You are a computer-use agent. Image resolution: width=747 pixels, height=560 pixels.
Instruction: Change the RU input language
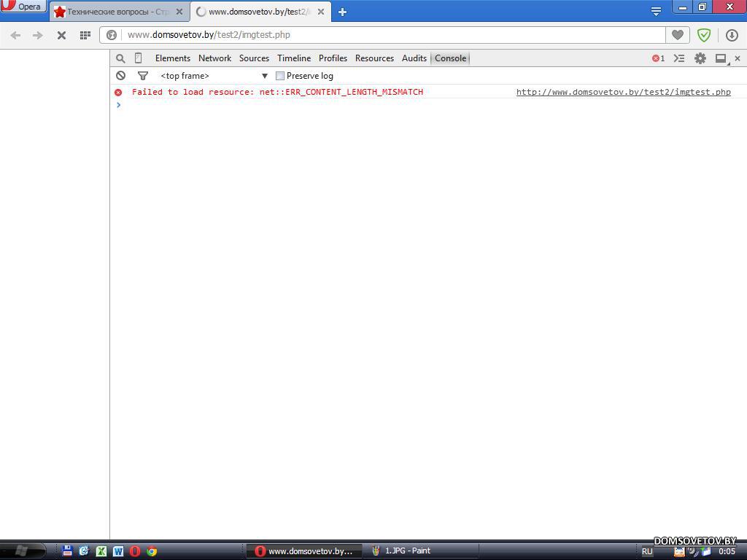tap(647, 551)
